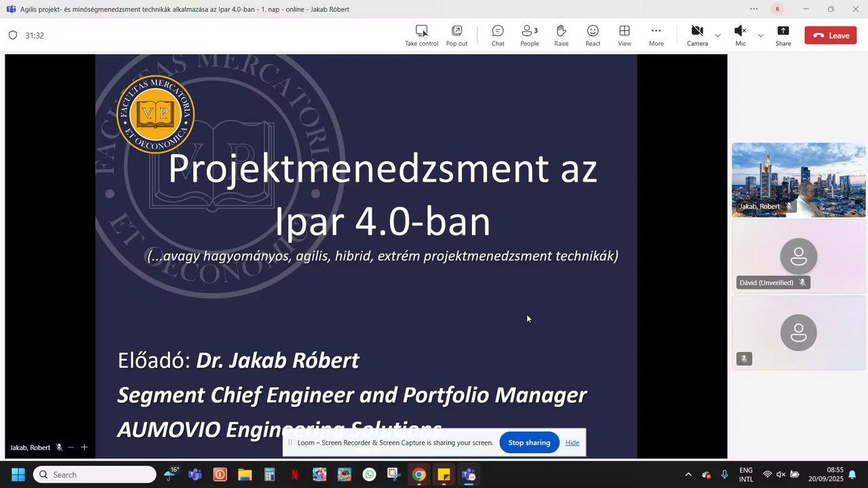Open the Share content tray
Viewport: 868px width, 488px height.
(x=783, y=35)
